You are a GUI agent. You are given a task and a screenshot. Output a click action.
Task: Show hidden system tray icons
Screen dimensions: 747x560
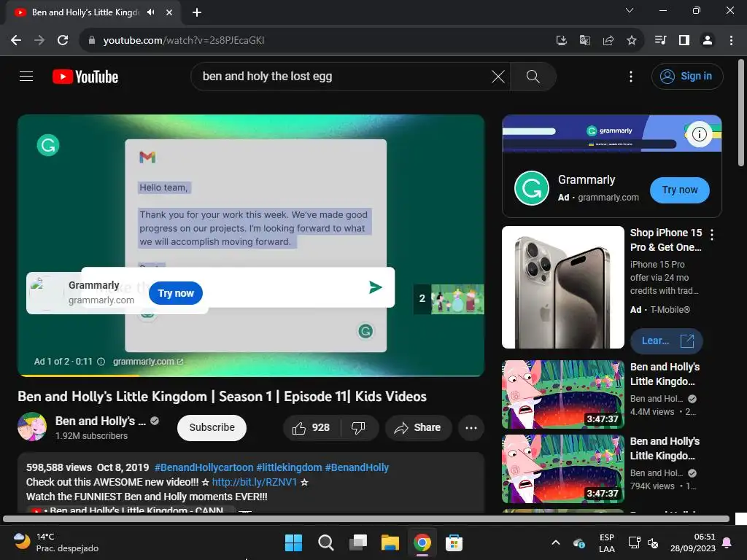555,542
